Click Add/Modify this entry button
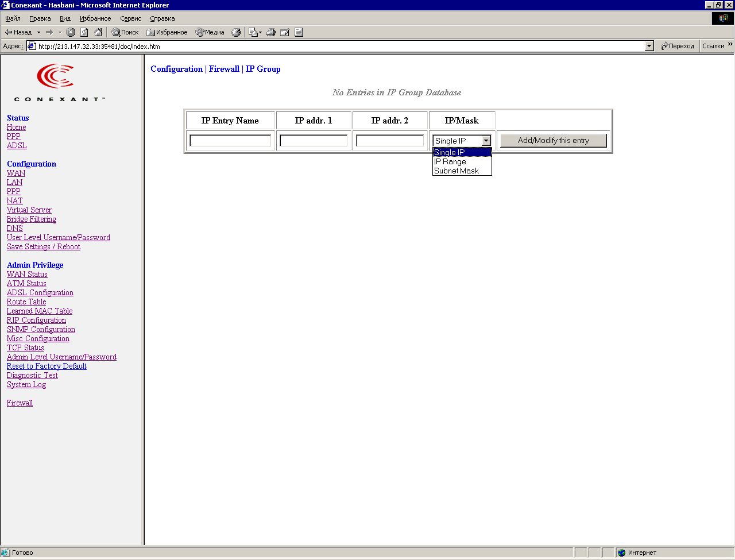The image size is (735, 560). click(554, 141)
